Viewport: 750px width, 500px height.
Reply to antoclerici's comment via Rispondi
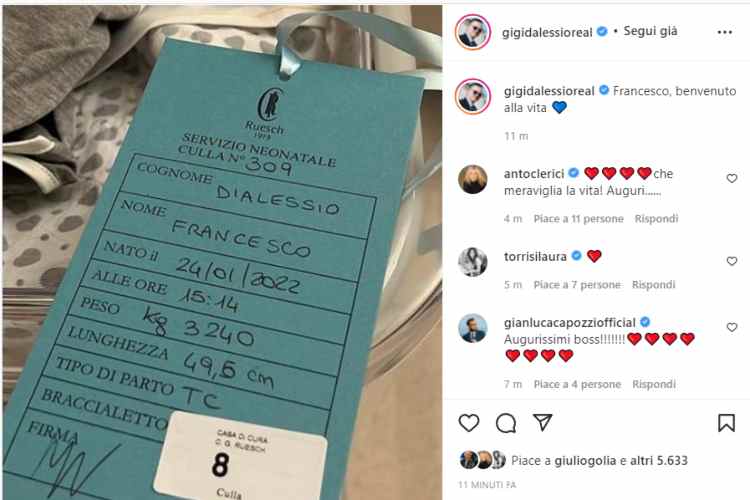[x=656, y=219]
